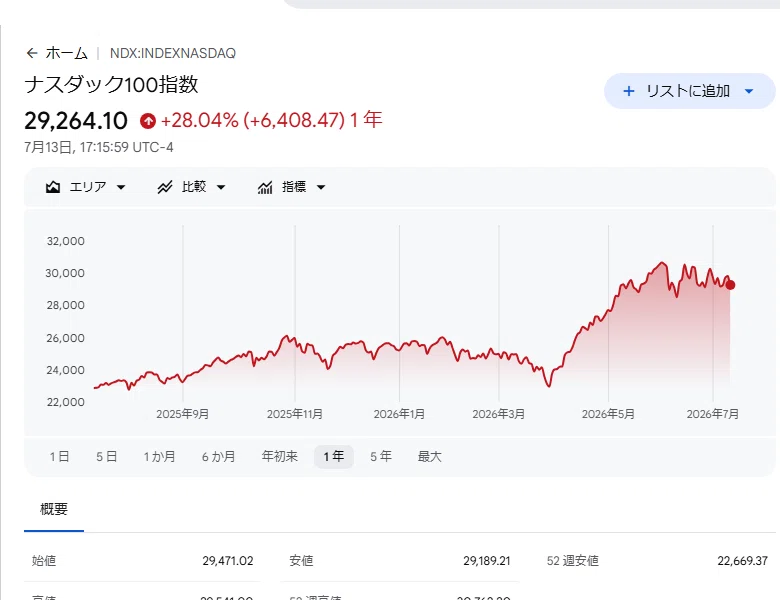
Task: Select the 1日 range
Action: pyautogui.click(x=59, y=456)
